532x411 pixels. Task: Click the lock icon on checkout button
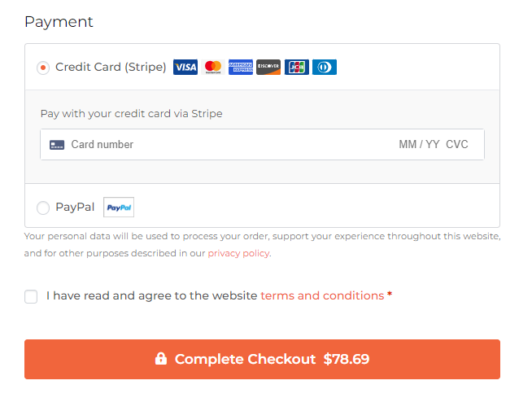(161, 358)
